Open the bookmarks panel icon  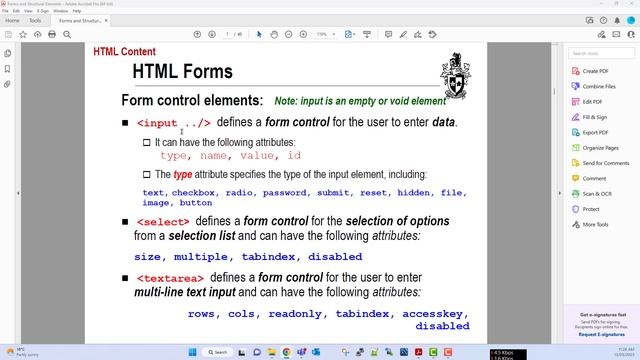pos(7,69)
